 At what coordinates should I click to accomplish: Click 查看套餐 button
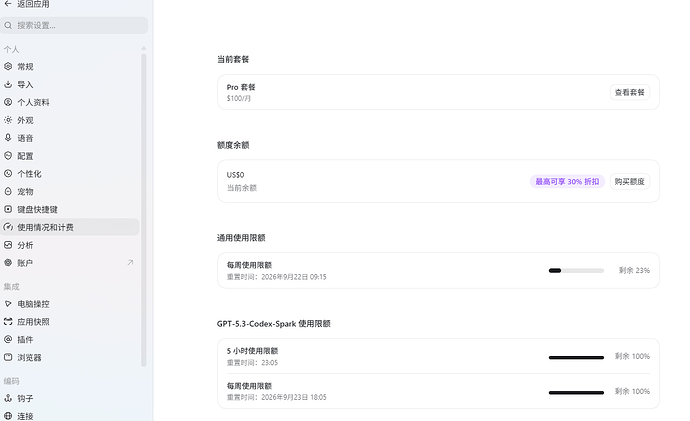pos(630,92)
